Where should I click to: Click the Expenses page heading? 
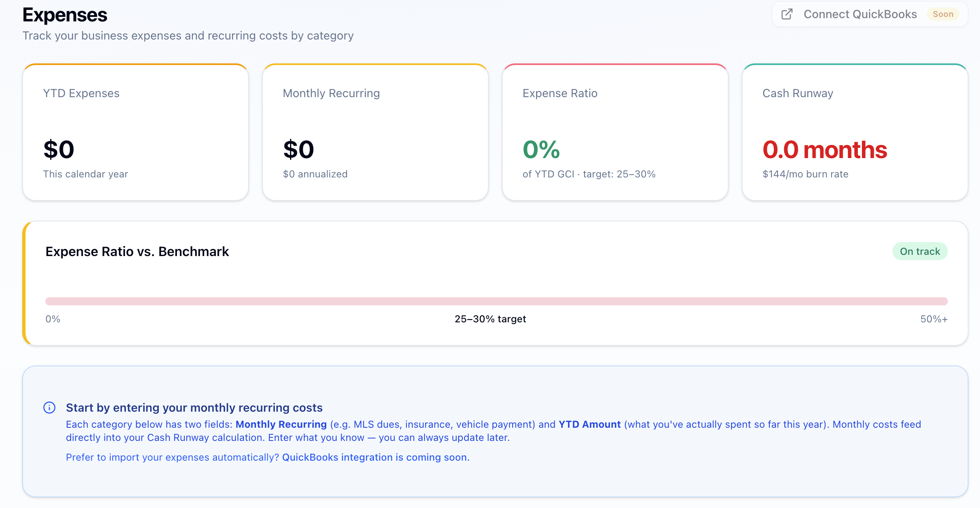click(65, 15)
